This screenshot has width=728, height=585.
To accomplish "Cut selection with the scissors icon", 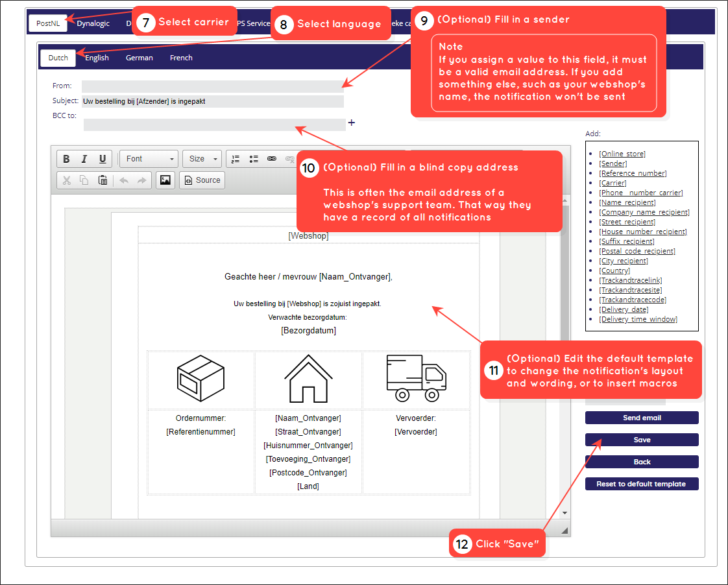I will (66, 180).
